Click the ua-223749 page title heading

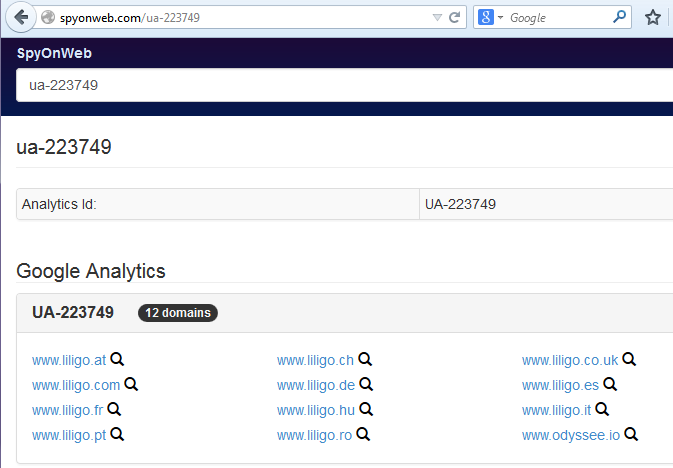(x=64, y=147)
